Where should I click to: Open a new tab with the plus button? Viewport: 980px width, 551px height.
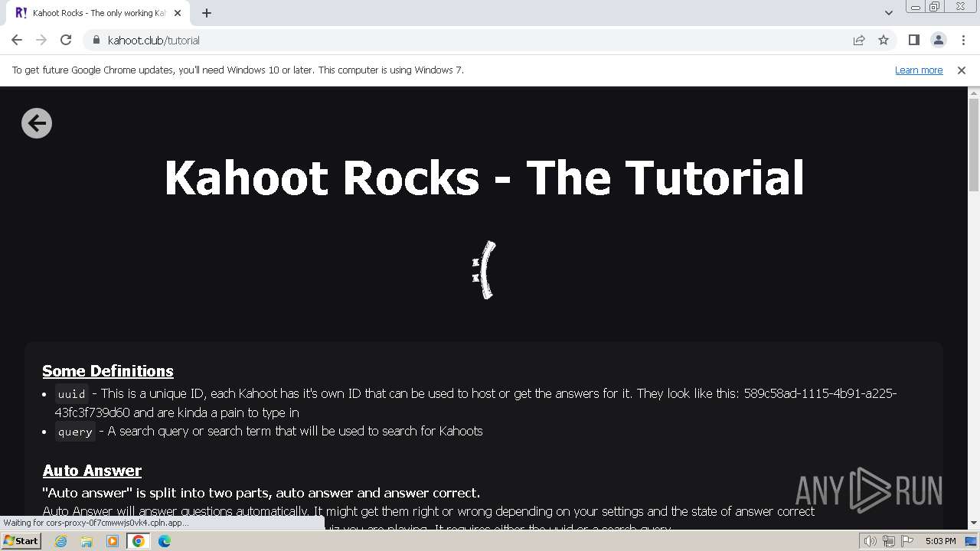point(207,13)
